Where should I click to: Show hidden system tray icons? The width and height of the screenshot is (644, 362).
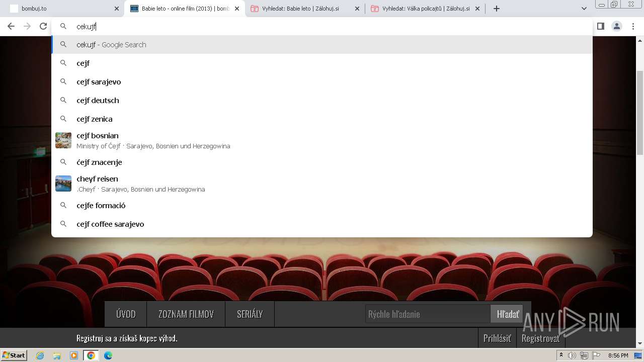(x=561, y=355)
